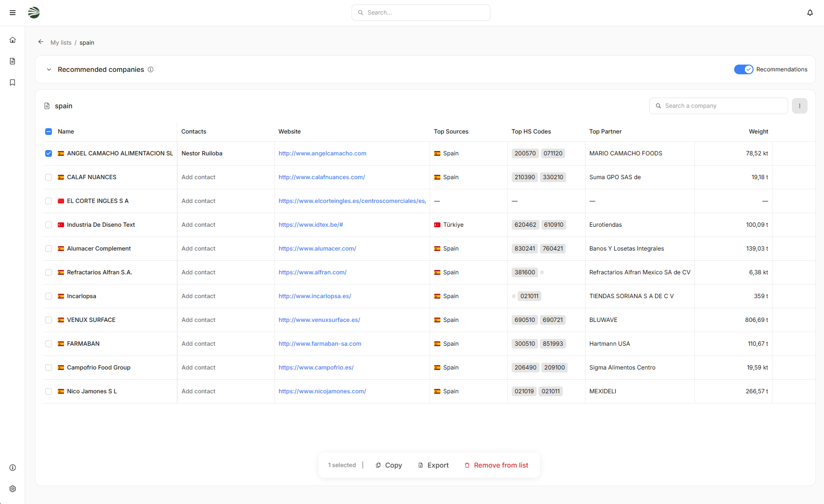Click the Spain flag beside CALAF NUANCES

pyautogui.click(x=61, y=177)
